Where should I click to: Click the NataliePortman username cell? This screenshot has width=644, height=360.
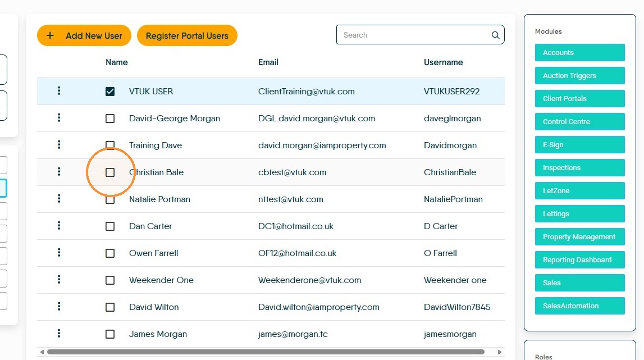pyautogui.click(x=453, y=199)
